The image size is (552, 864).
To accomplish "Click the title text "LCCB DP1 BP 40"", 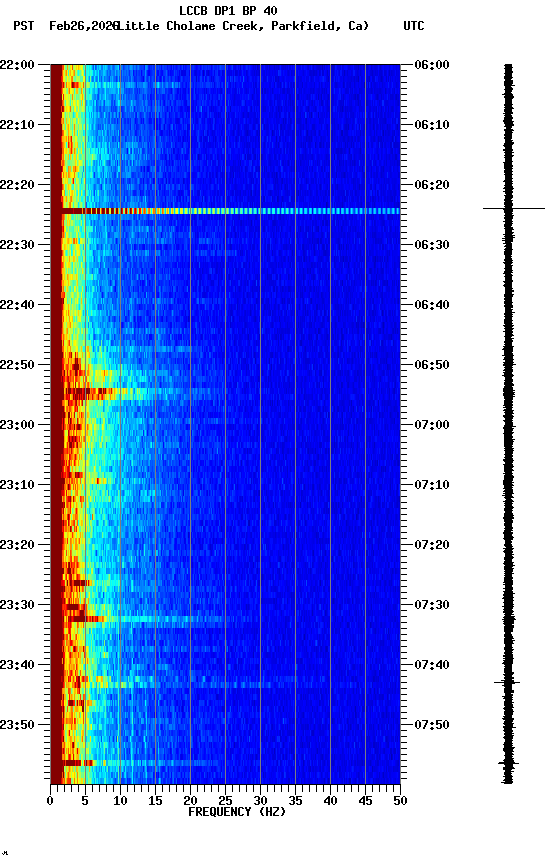I will point(228,10).
